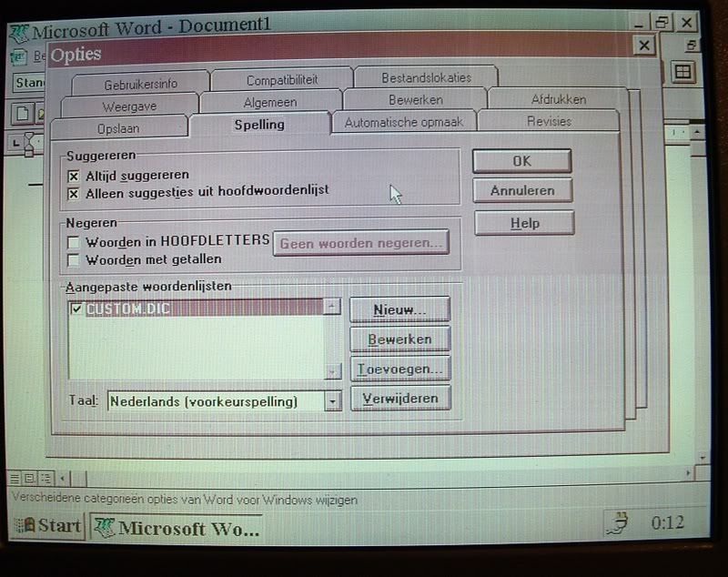The width and height of the screenshot is (728, 577).
Task: Untick the CUSTOM.DIC dictionary checkbox
Action: coord(76,309)
